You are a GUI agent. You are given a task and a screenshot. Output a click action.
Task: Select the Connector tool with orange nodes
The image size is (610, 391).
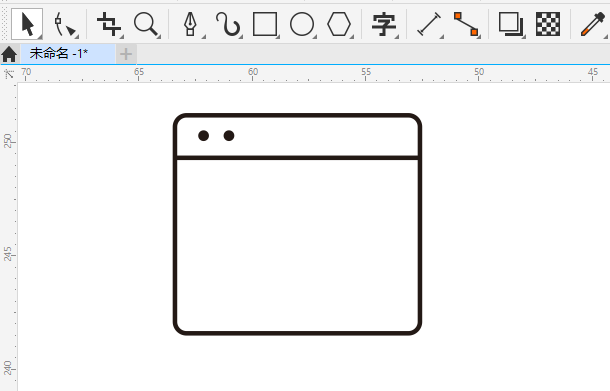coord(466,25)
